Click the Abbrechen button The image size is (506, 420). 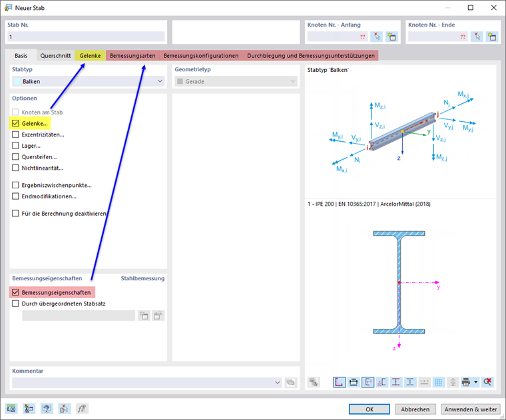tap(415, 409)
